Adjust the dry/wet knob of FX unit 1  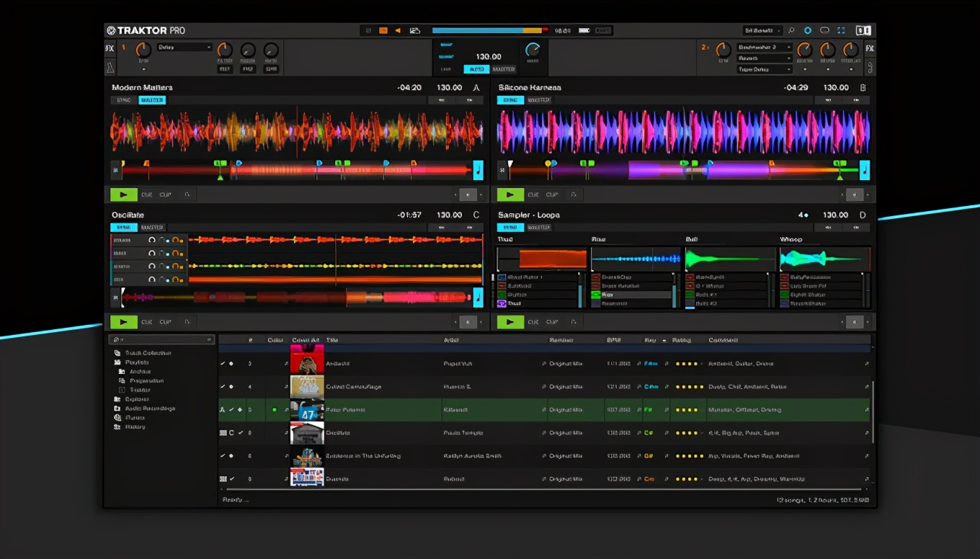pos(143,50)
